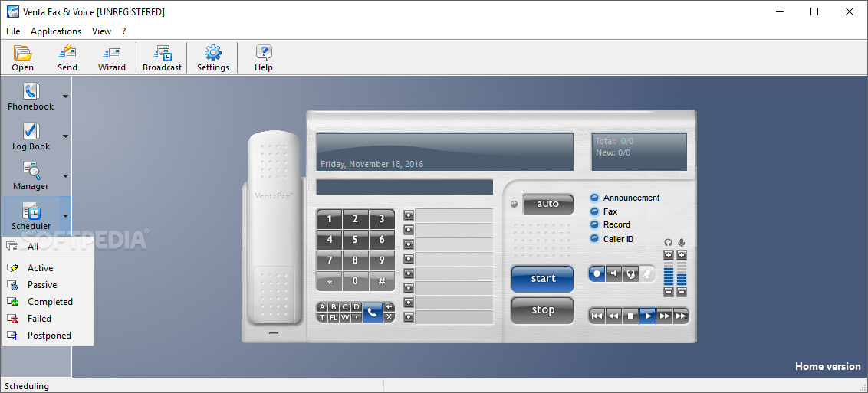The image size is (868, 393).
Task: Click the first speed-dial name field
Action: (454, 215)
